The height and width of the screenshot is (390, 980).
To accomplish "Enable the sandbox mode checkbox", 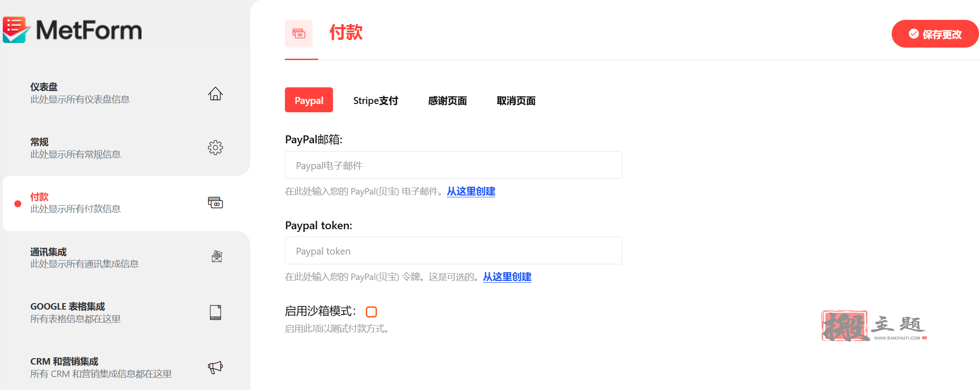I will point(371,312).
